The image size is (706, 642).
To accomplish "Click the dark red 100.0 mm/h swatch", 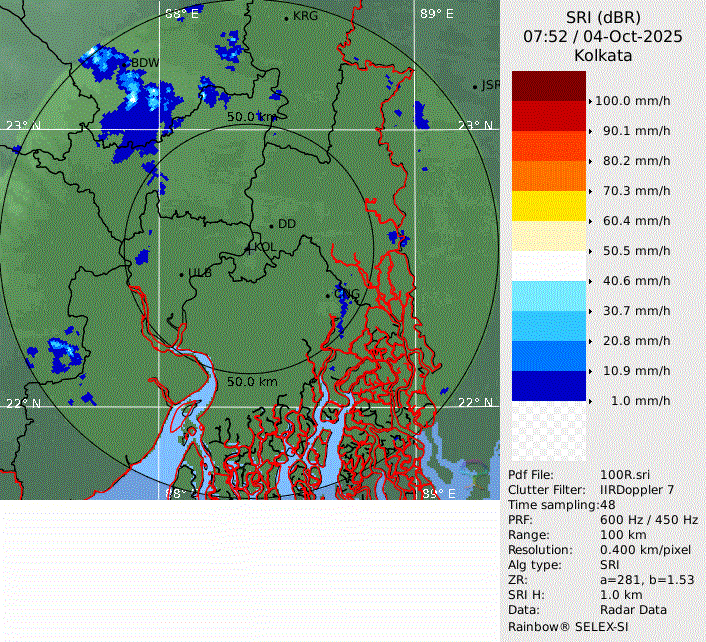I will tap(548, 86).
